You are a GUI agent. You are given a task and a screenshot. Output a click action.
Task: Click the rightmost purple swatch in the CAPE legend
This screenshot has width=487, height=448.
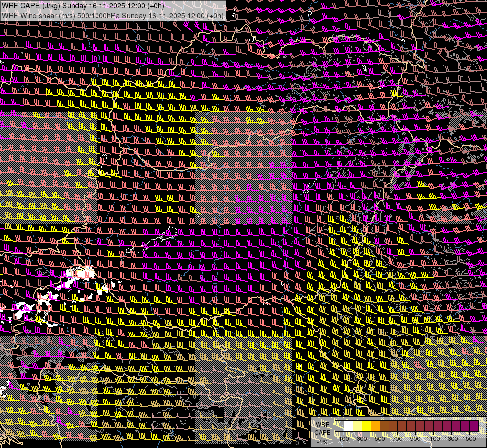tap(474, 426)
